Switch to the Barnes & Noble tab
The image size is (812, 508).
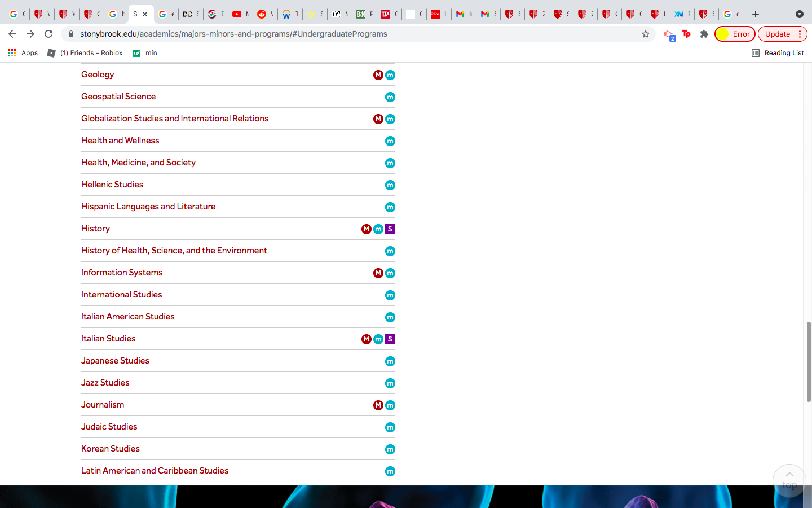[x=364, y=14]
